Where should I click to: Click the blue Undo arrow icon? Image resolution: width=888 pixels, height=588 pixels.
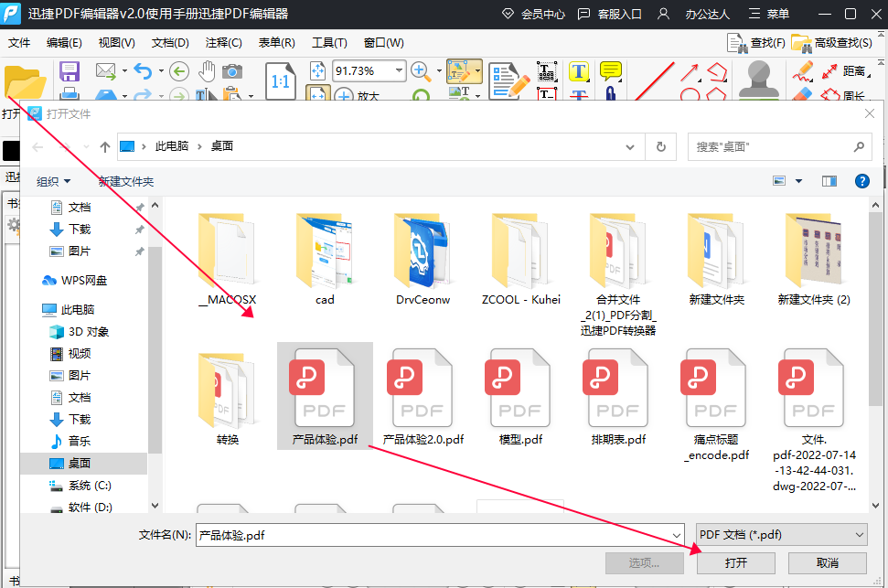(143, 70)
